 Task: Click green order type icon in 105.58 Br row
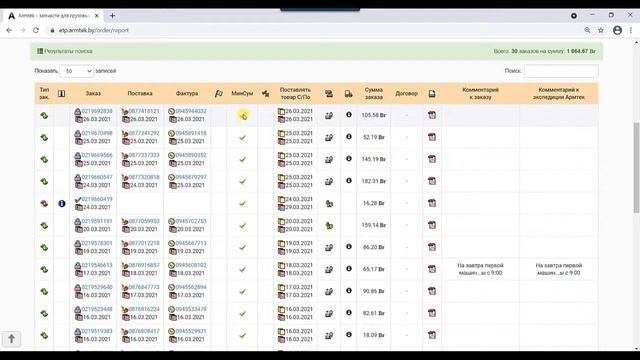click(x=44, y=116)
